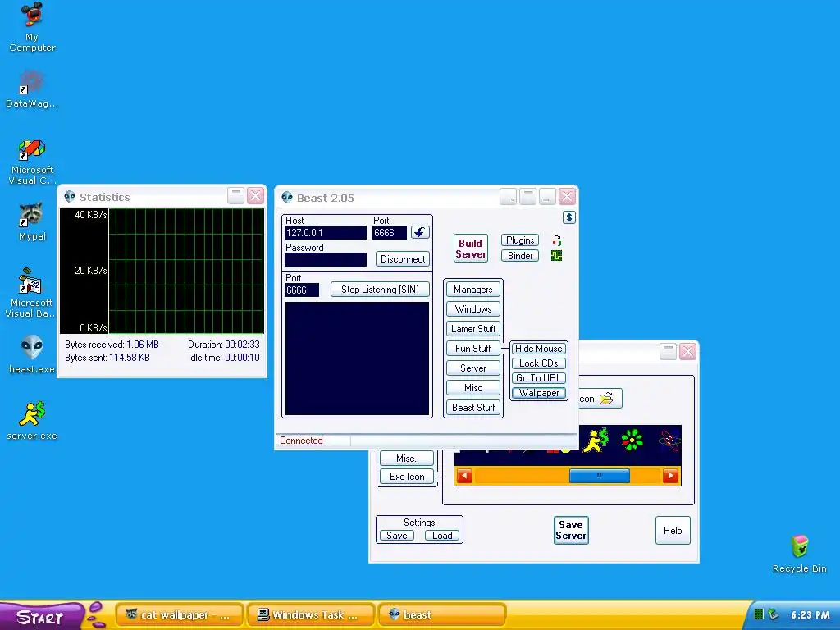Image resolution: width=840 pixels, height=630 pixels.
Task: Open the My Computer desktop icon
Action: (x=32, y=27)
